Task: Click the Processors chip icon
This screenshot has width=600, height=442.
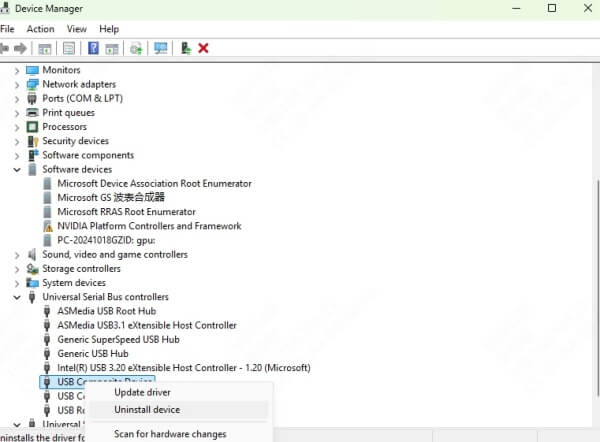Action: (33, 127)
